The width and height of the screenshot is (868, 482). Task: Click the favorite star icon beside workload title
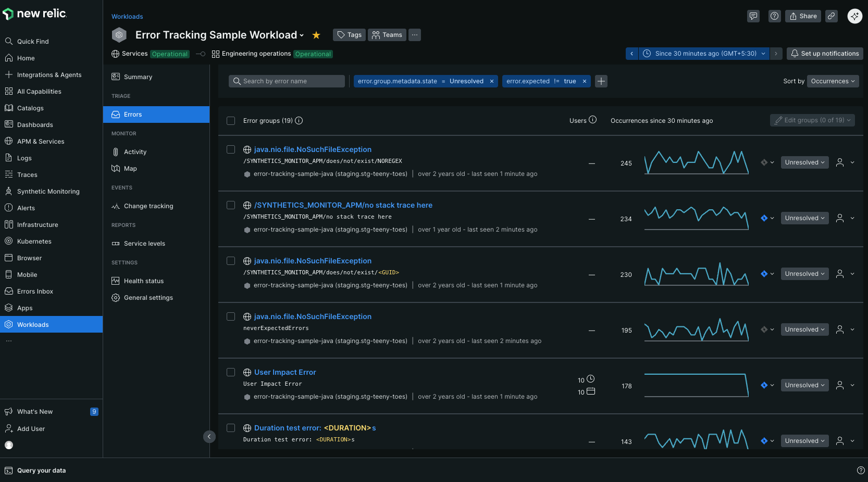pos(316,35)
